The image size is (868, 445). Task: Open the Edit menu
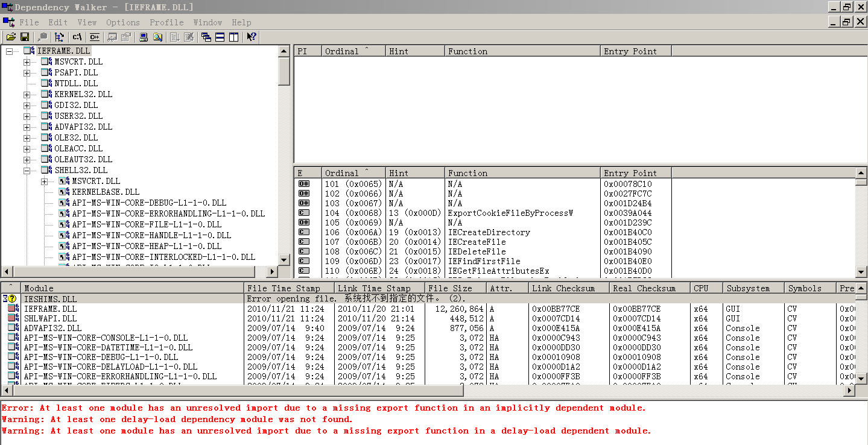[59, 22]
